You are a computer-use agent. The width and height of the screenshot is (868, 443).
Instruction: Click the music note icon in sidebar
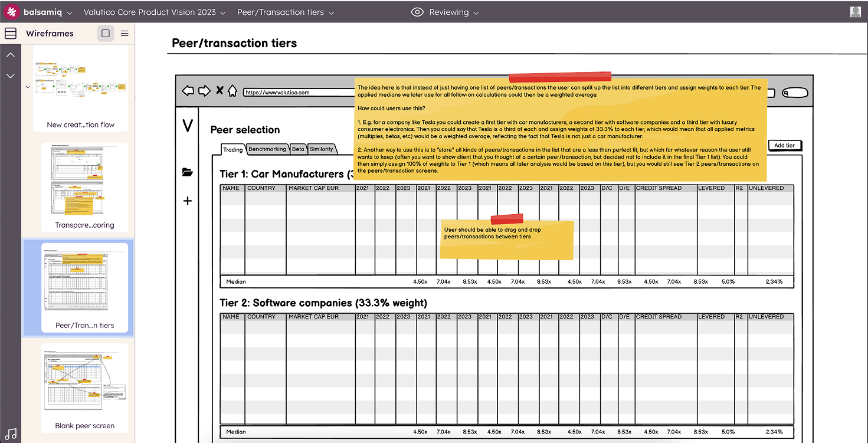[x=11, y=432]
